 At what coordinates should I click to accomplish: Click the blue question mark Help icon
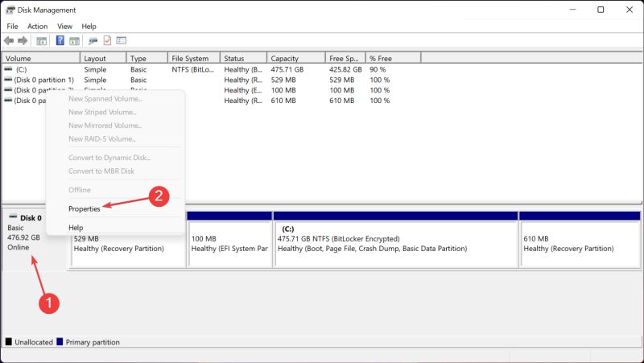click(x=60, y=40)
